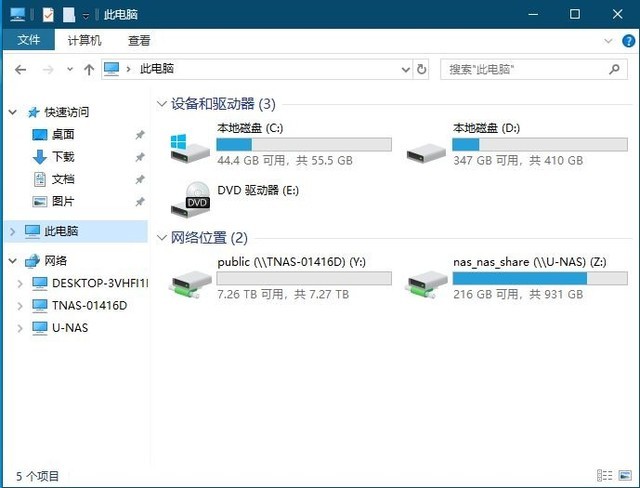Switch to the 计算机 ribbon tab
Viewport: 640px width, 488px height.
(84, 40)
